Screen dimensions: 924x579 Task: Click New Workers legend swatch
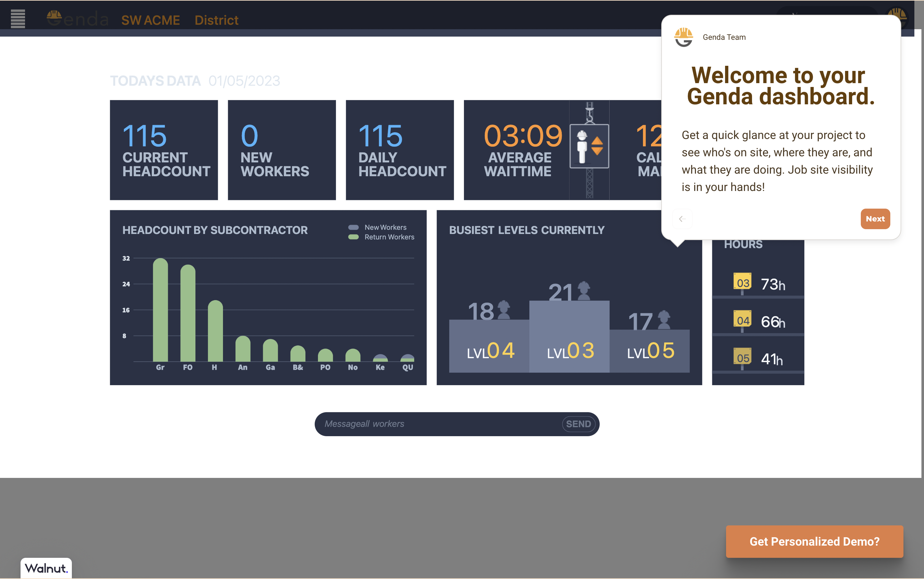tap(353, 228)
